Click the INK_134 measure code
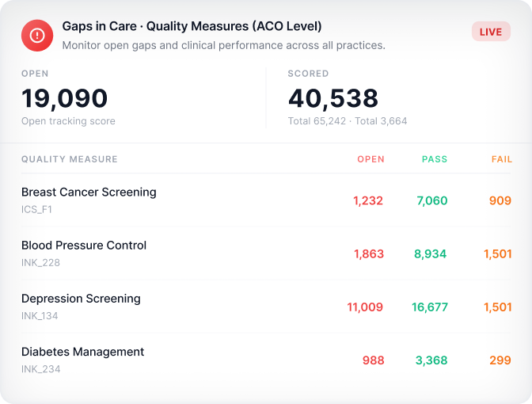Image resolution: width=532 pixels, height=404 pixels. click(x=40, y=316)
